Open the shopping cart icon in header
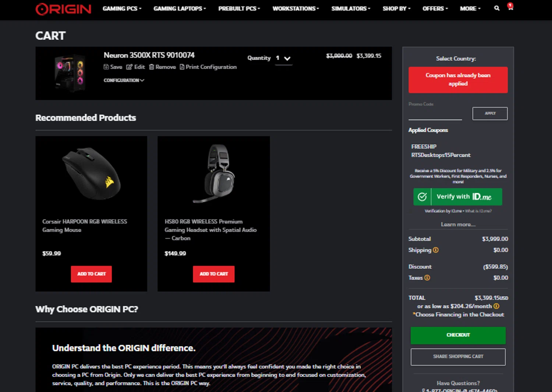Viewport: 552px width, 392px height. pyautogui.click(x=510, y=7)
